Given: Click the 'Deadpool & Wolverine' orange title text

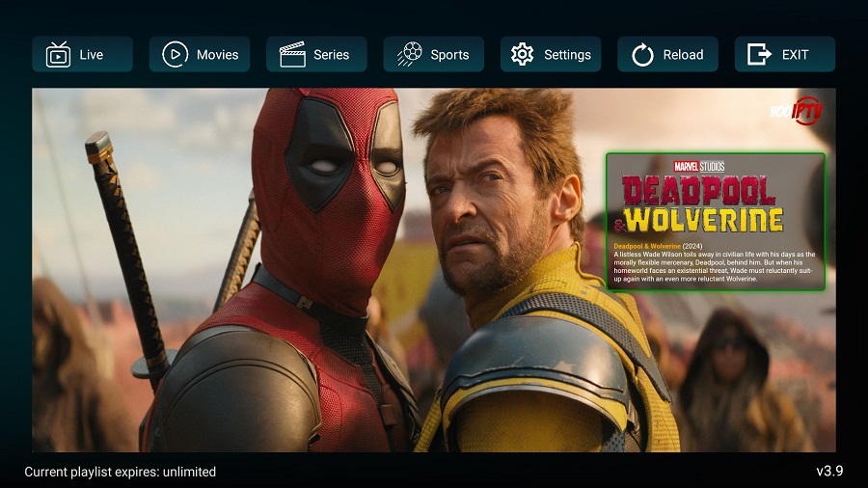Looking at the screenshot, I should 647,246.
